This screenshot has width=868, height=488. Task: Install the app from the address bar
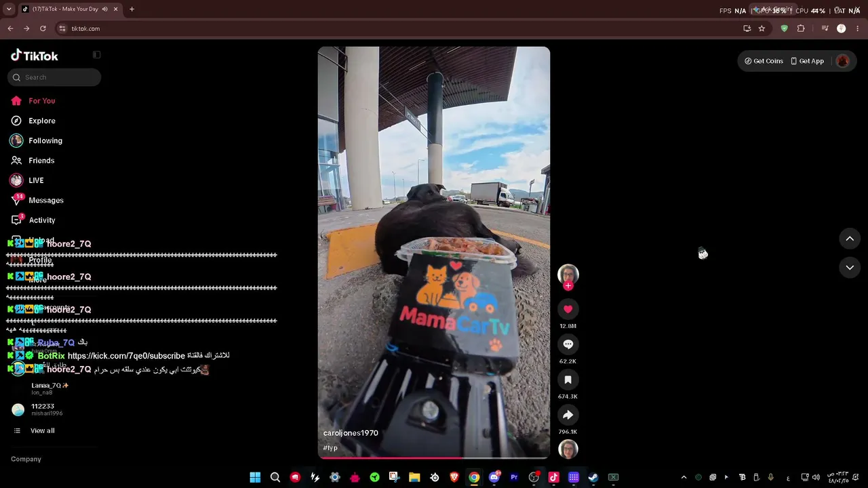pos(747,28)
